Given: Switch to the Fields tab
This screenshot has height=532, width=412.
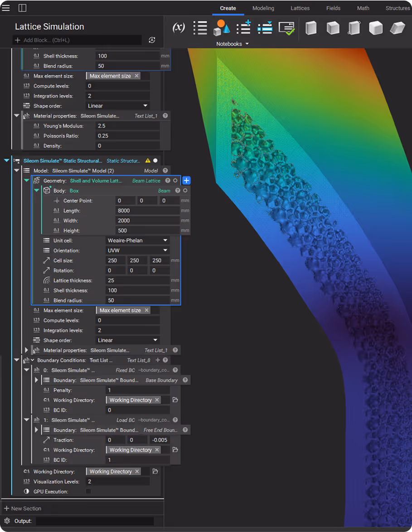Looking at the screenshot, I should coord(333,8).
